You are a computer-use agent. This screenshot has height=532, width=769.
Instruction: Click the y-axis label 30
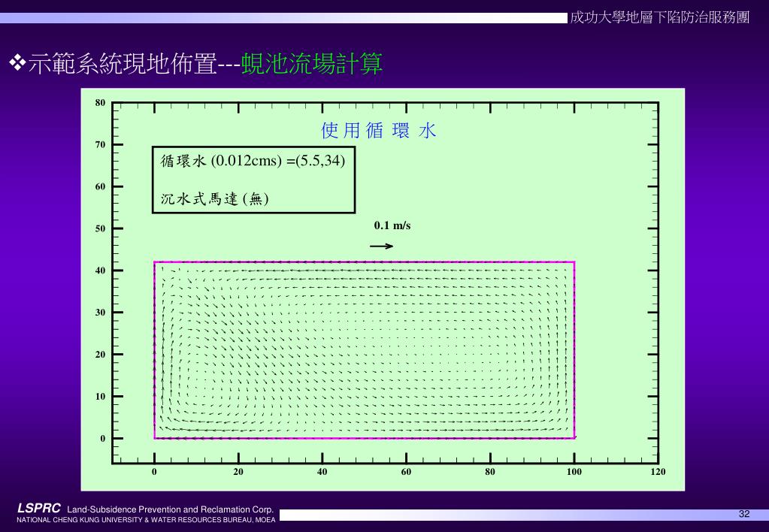click(x=101, y=313)
